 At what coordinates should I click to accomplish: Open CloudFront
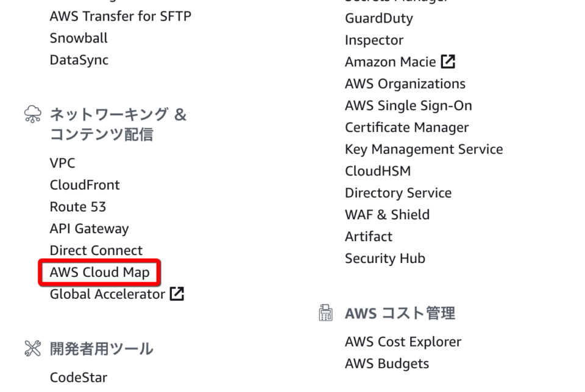85,184
